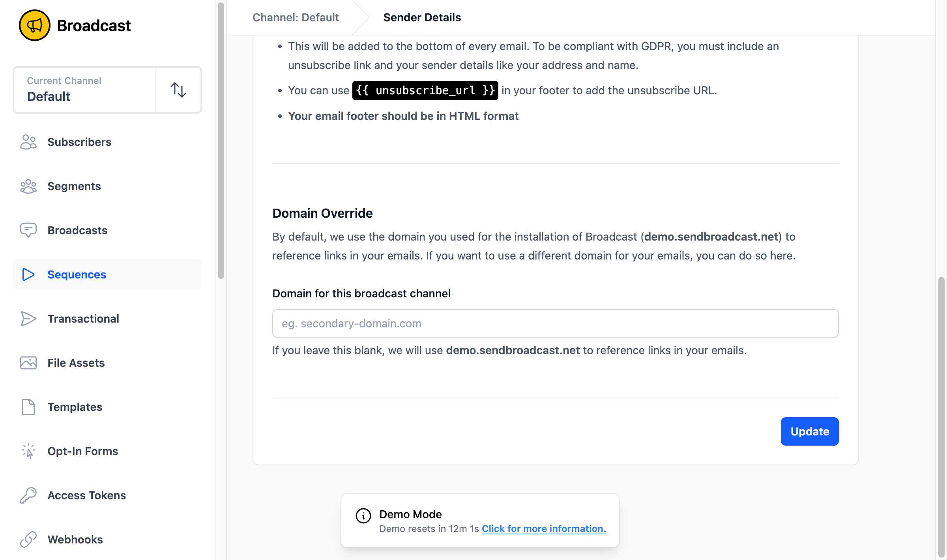Image resolution: width=947 pixels, height=560 pixels.
Task: Click the Transactional paper plane icon
Action: (28, 319)
